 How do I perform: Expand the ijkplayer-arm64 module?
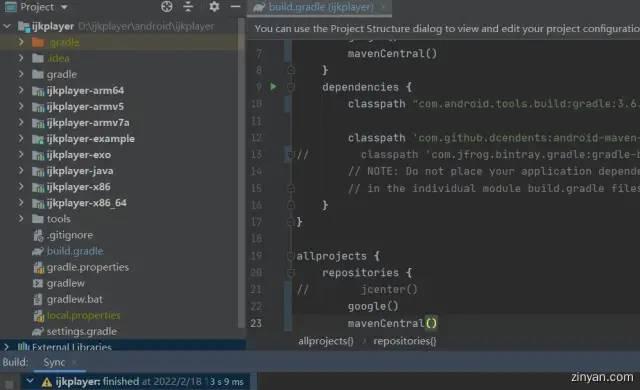pyautogui.click(x=21, y=90)
